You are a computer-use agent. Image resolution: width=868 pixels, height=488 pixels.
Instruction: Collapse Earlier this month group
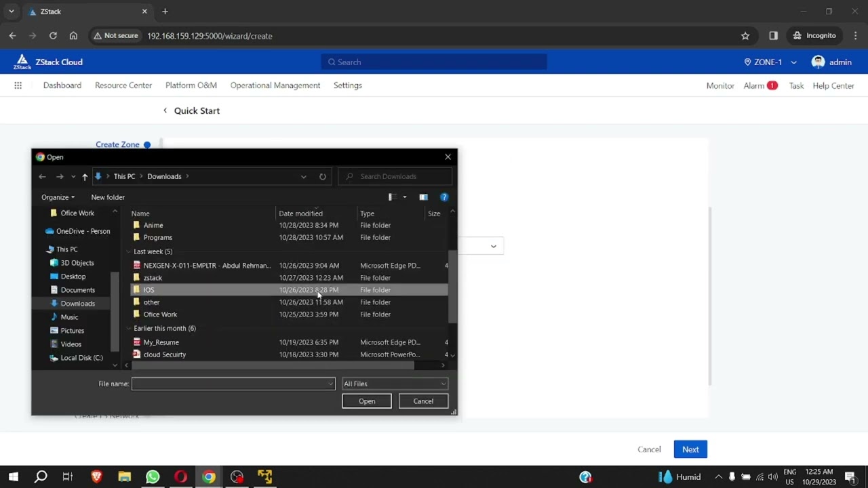[129, 328]
